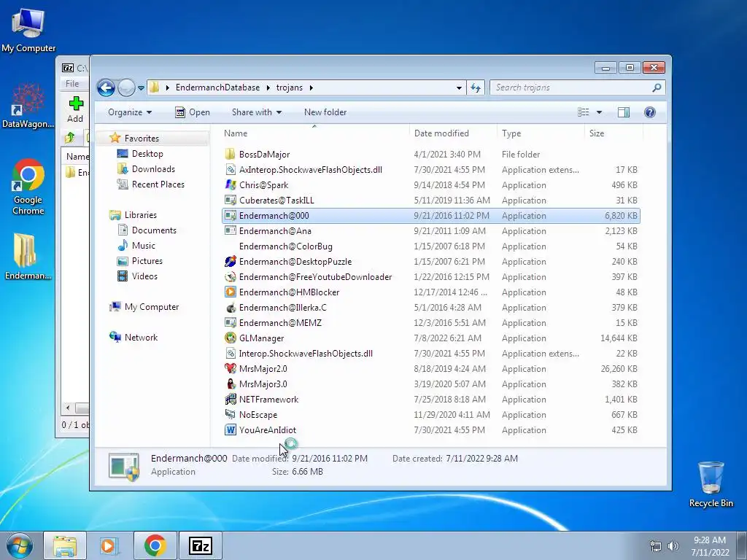
Task: Open Windows Media Player from taskbar
Action: point(109,545)
